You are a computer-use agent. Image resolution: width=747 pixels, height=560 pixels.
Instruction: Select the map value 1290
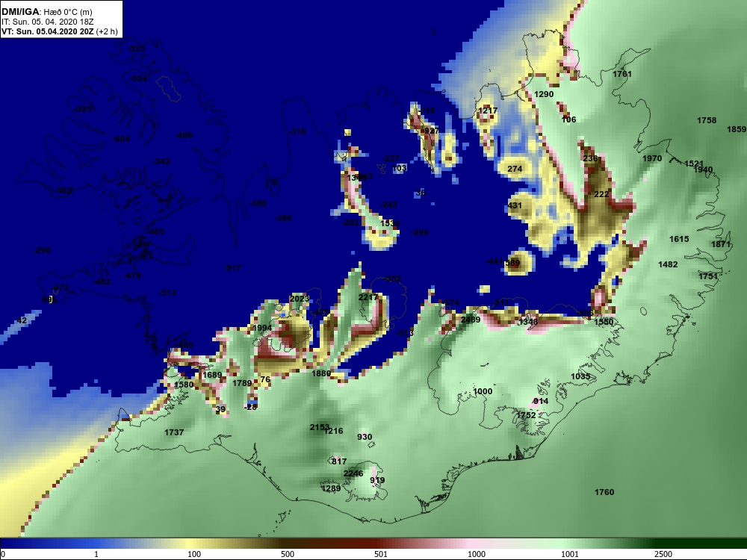coord(544,94)
